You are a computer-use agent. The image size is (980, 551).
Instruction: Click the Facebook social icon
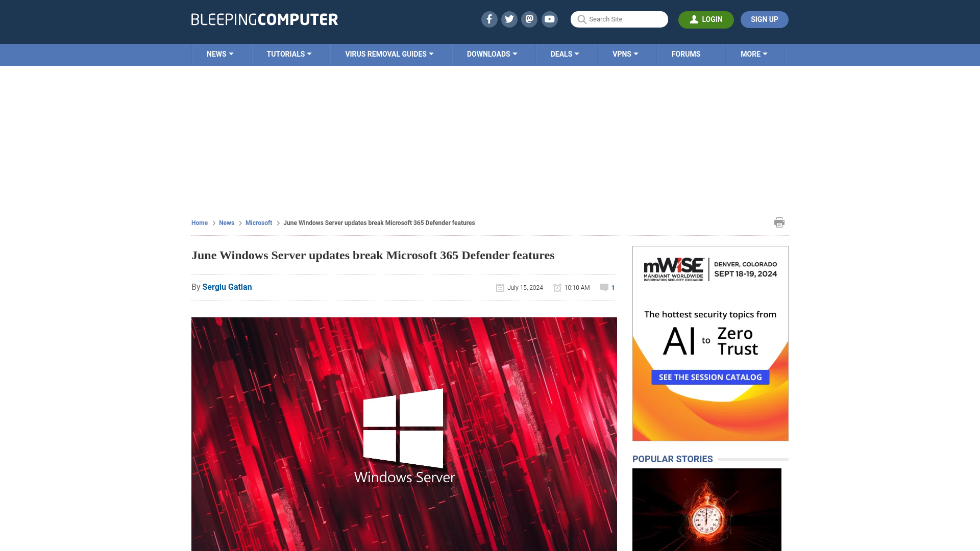[x=488, y=19]
